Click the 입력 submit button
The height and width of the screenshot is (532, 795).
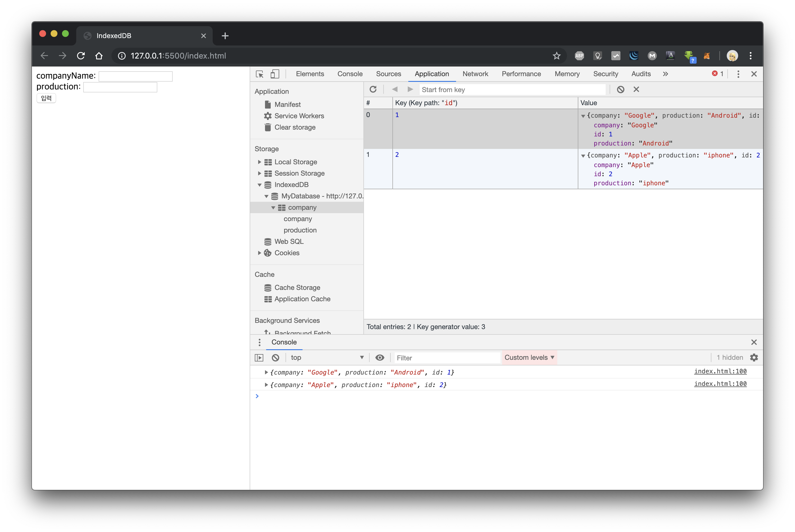[46, 98]
